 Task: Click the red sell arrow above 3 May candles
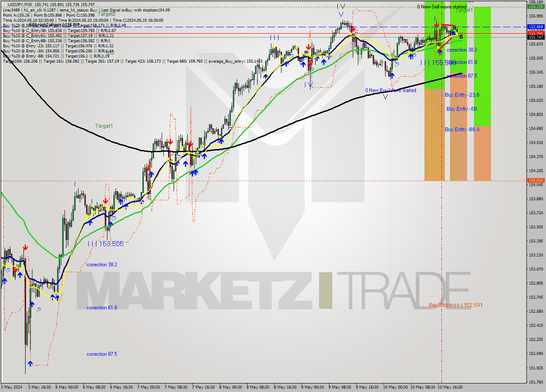point(26,248)
